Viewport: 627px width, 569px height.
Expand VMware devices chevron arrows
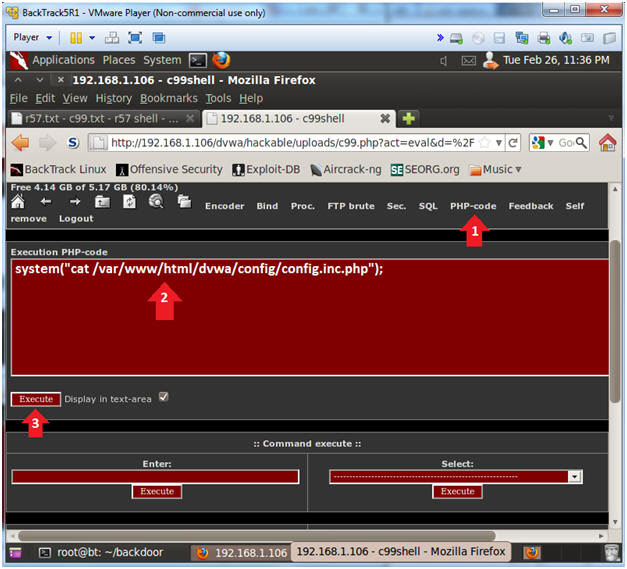point(440,38)
